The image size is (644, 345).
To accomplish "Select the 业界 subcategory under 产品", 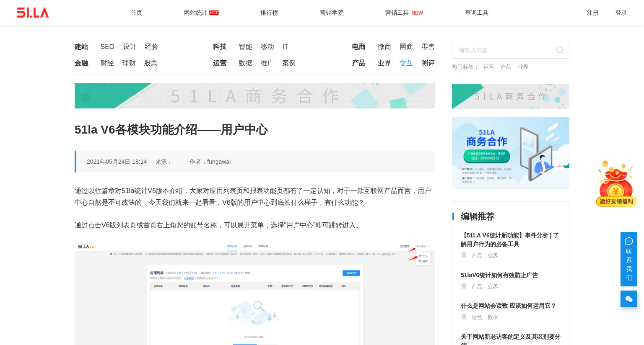I will click(x=384, y=63).
